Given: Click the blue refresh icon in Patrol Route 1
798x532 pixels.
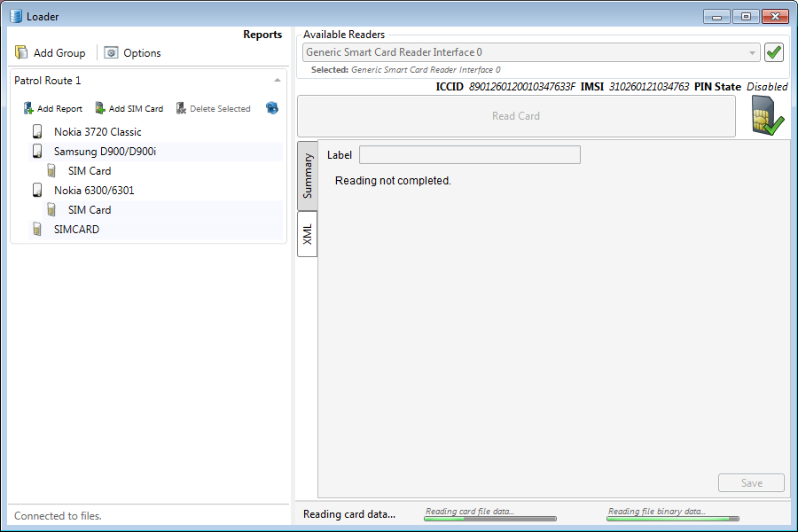Looking at the screenshot, I should tap(272, 108).
